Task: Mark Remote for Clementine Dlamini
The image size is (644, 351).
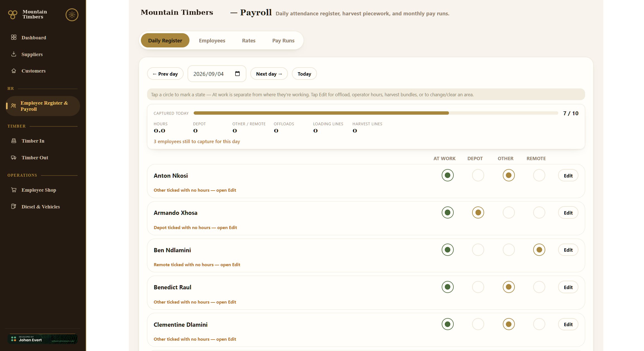Action: (x=539, y=324)
